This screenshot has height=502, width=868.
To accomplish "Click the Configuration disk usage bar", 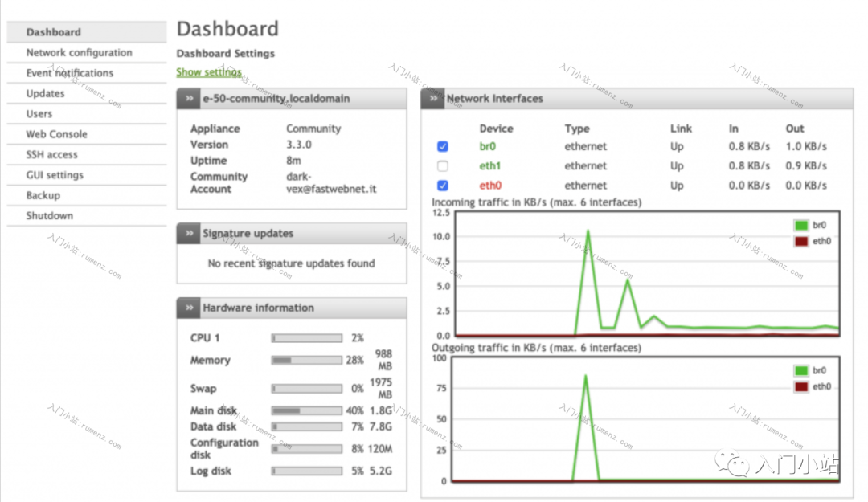I will (x=307, y=449).
